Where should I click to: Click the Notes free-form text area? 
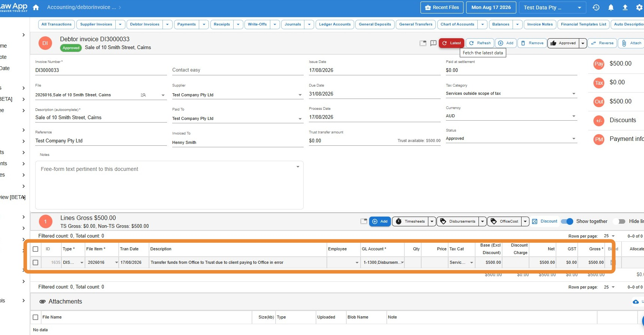pyautogui.click(x=169, y=185)
